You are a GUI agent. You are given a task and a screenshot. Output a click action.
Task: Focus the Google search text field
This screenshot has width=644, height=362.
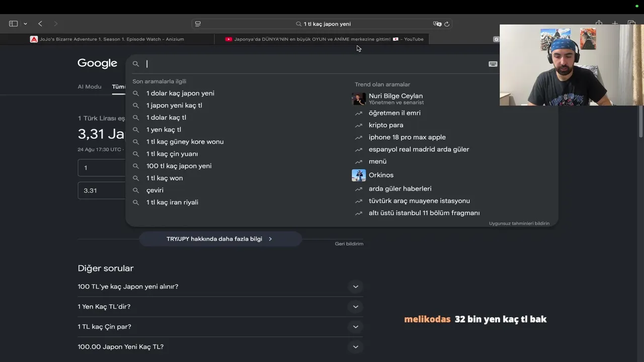[x=314, y=64]
